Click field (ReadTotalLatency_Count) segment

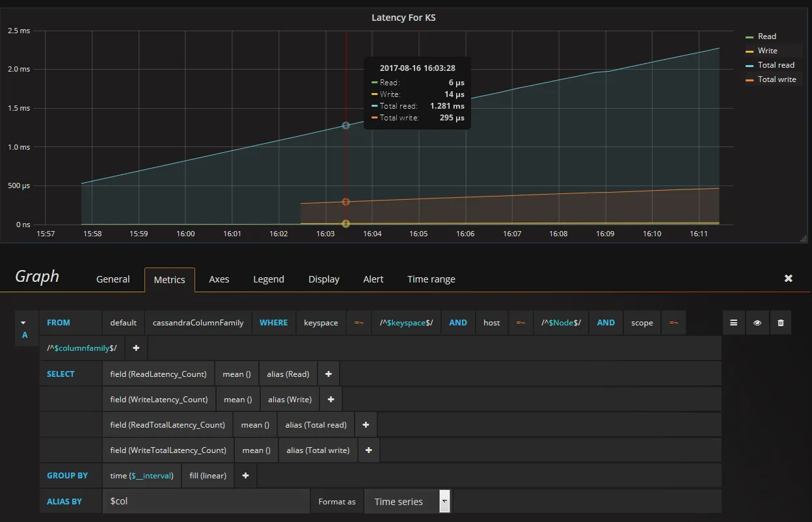click(167, 424)
